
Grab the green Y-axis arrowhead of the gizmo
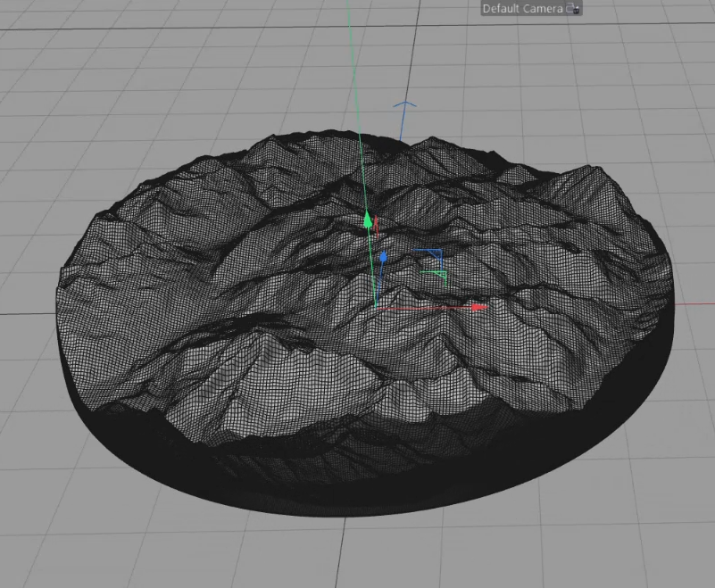(x=368, y=219)
